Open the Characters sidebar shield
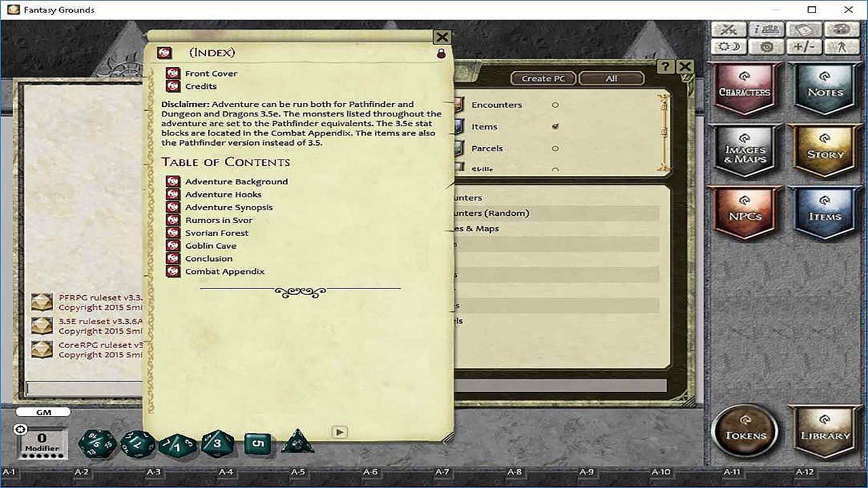Image resolution: width=868 pixels, height=488 pixels. coord(745,89)
